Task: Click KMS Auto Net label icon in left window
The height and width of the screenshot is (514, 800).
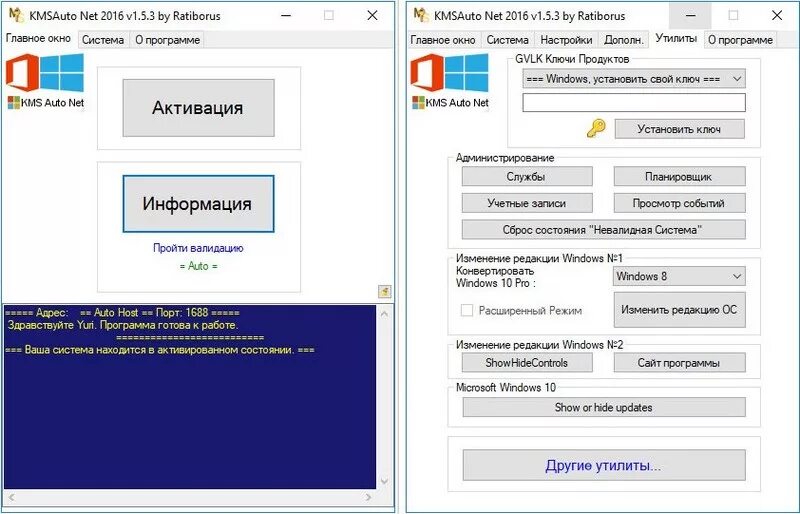Action: pos(13,103)
